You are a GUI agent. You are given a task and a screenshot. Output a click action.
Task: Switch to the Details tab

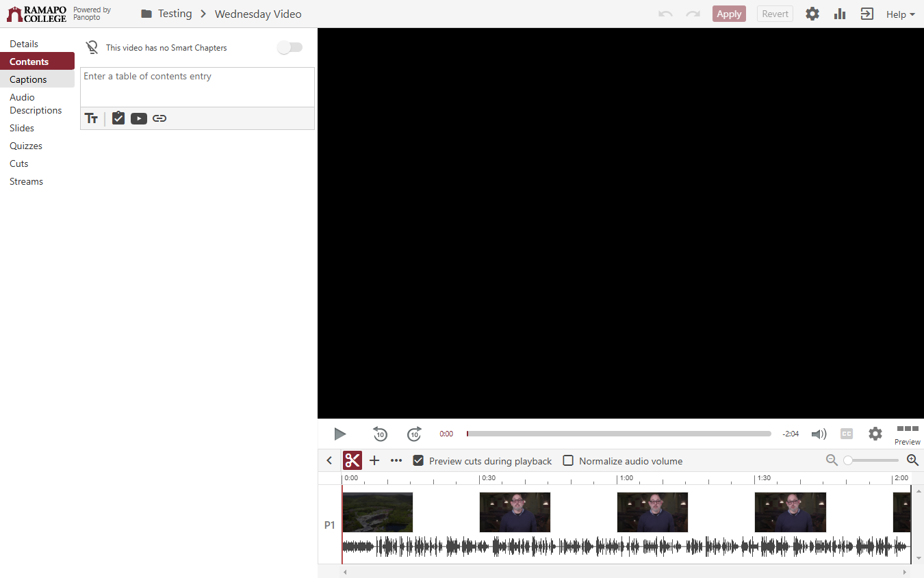37,44
